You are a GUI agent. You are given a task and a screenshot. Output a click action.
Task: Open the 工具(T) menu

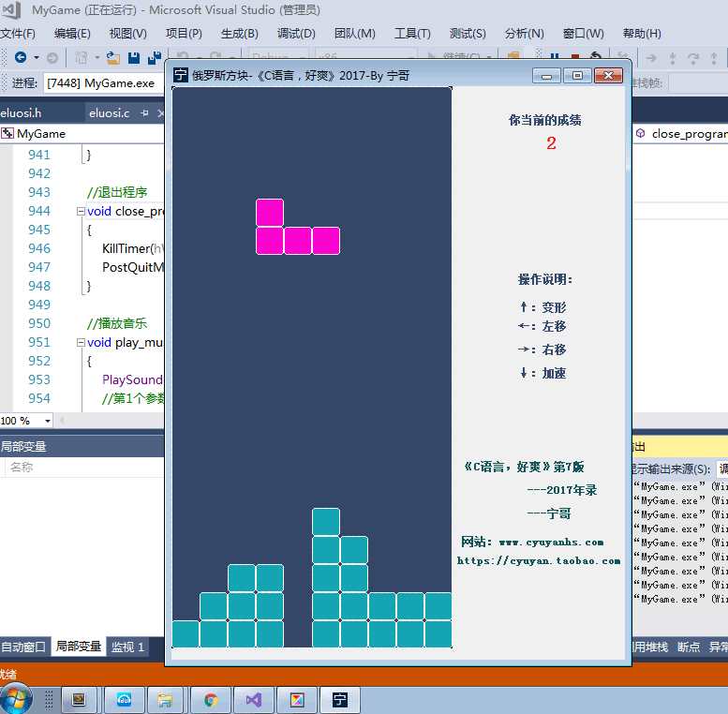point(412,34)
